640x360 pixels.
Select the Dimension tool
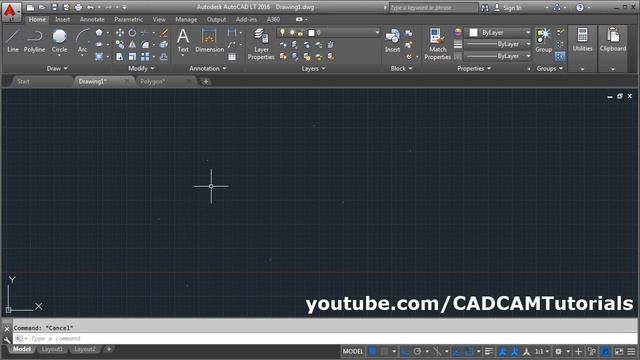pos(209,41)
